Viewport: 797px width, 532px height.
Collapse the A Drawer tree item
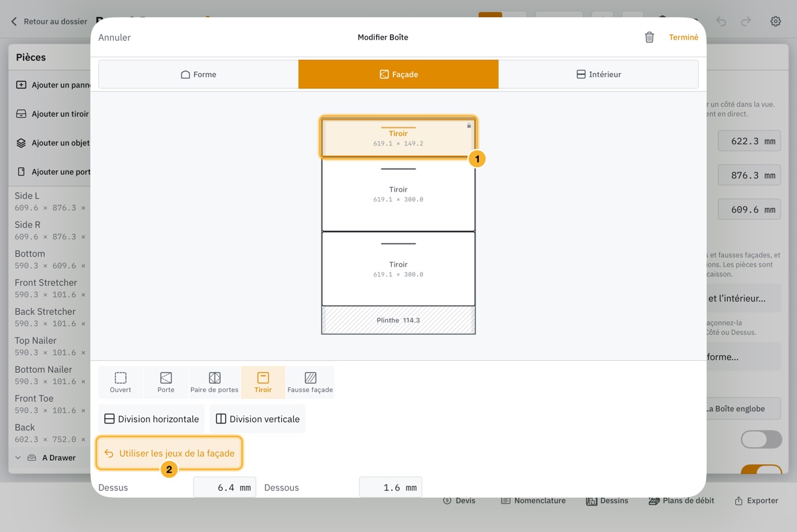18,458
